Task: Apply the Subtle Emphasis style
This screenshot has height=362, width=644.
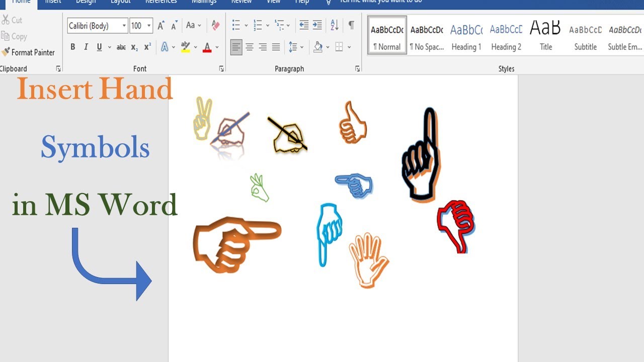Action: tap(625, 35)
